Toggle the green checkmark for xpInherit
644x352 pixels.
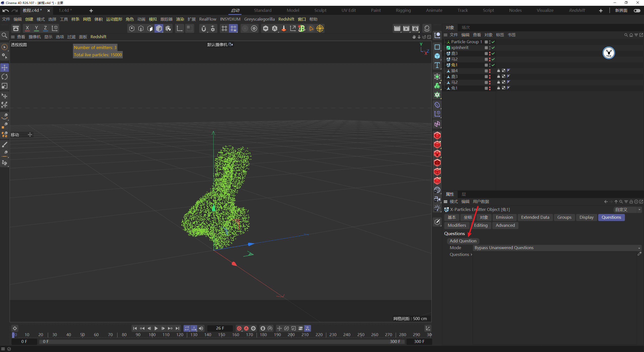493,48
